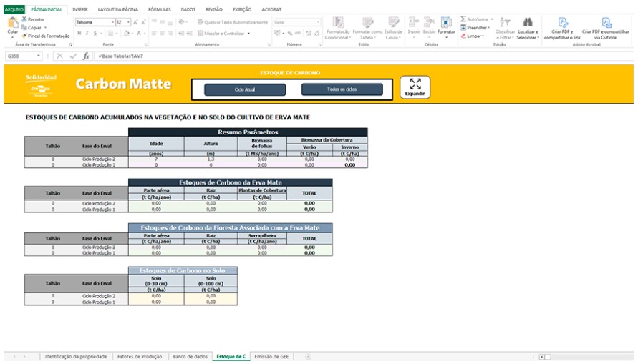Click the Colar (paste) clipboard icon
638x364 pixels.
[13, 24]
